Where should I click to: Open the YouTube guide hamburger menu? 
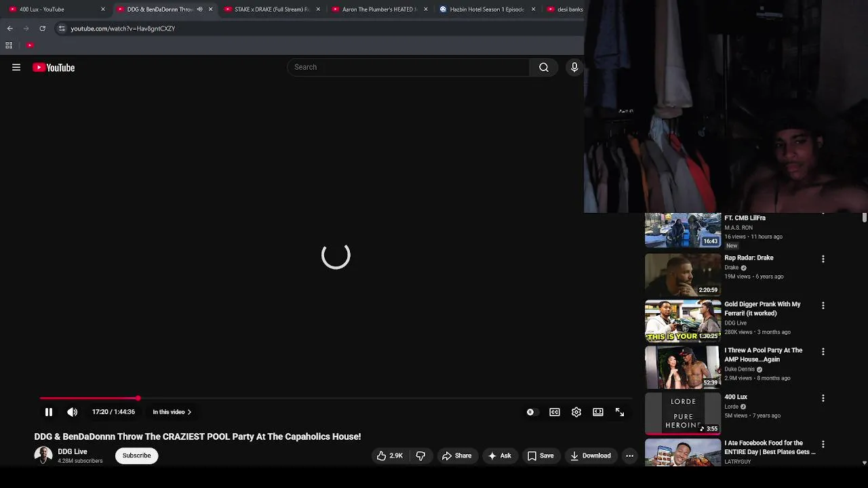pyautogui.click(x=16, y=67)
